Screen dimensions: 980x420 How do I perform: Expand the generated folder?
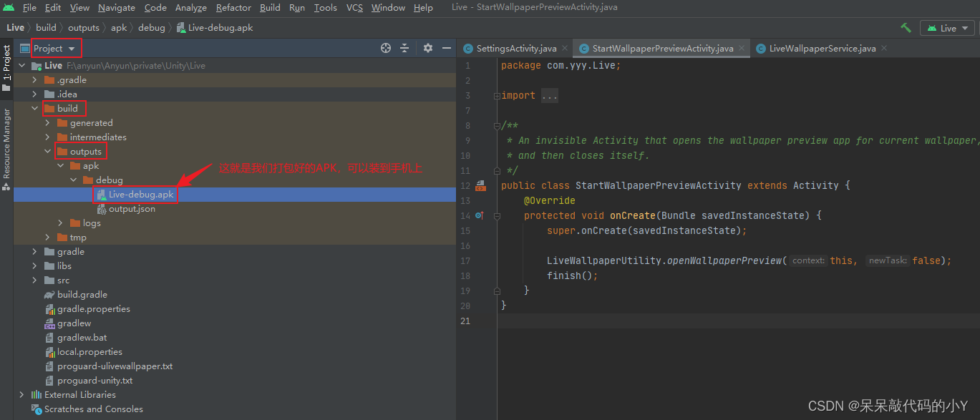[x=47, y=123]
